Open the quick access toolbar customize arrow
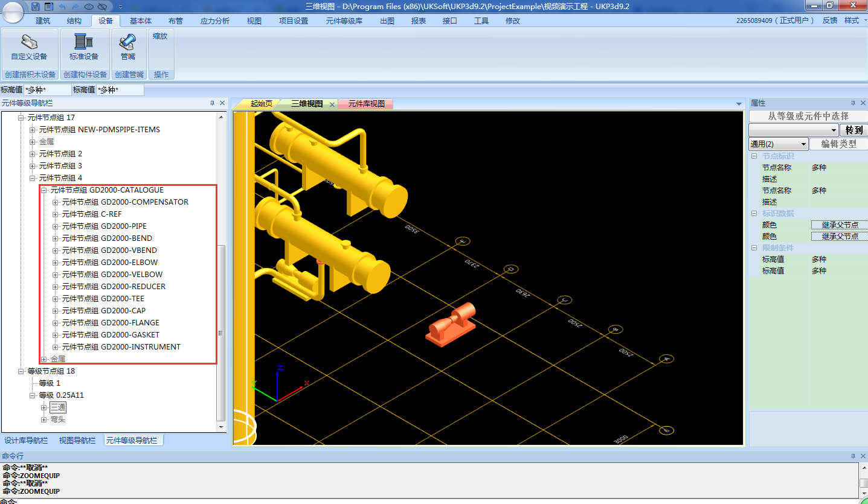This screenshot has height=504, width=868. [120, 6]
